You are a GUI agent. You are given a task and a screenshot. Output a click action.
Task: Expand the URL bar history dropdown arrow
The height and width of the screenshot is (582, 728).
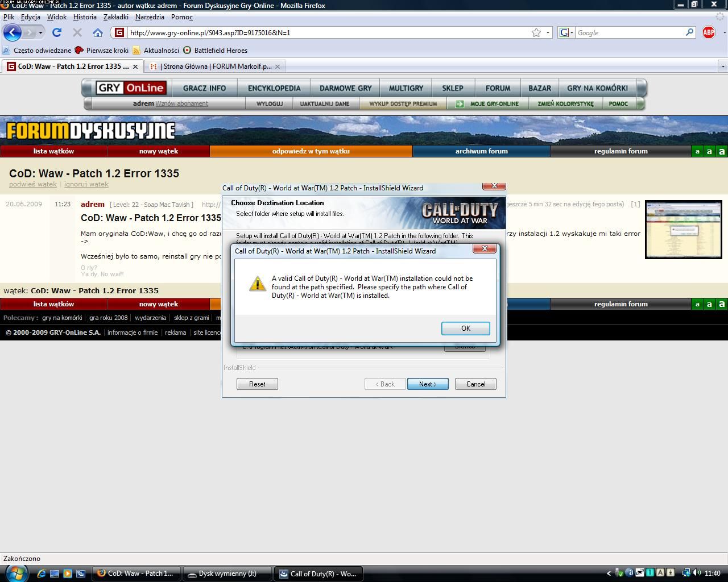548,32
